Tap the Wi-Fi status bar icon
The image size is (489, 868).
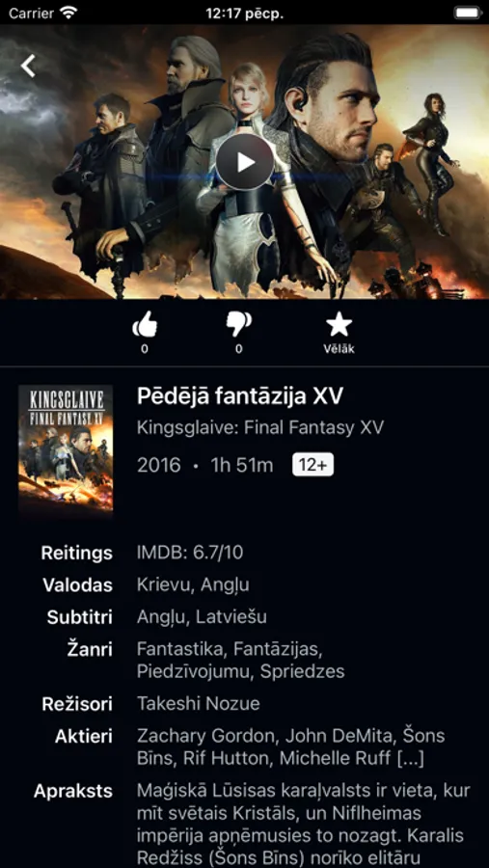point(68,13)
